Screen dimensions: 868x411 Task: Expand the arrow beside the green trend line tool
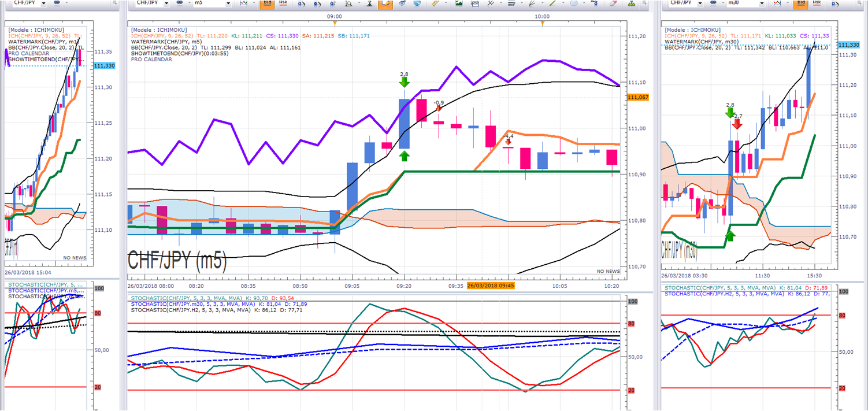pyautogui.click(x=563, y=3)
